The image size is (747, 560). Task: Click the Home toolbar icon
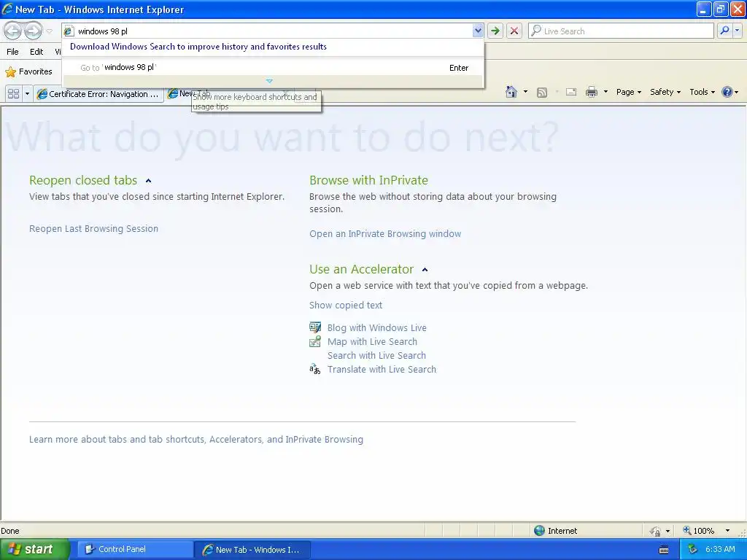511,92
